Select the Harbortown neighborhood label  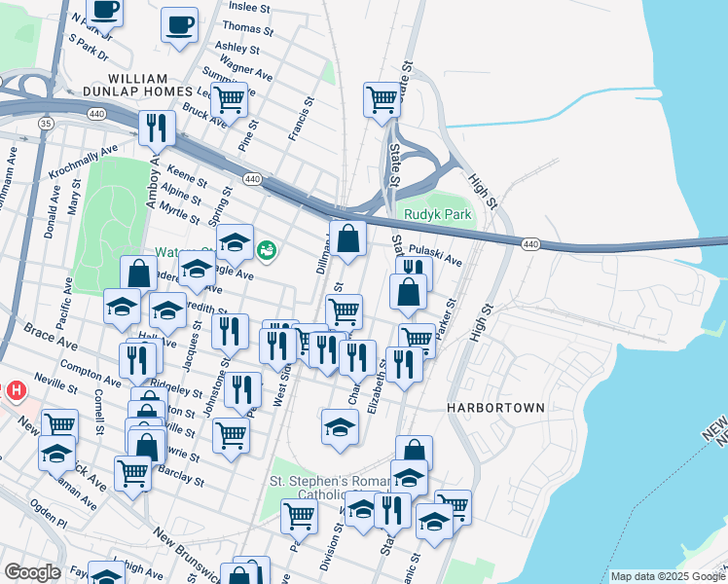pos(495,408)
